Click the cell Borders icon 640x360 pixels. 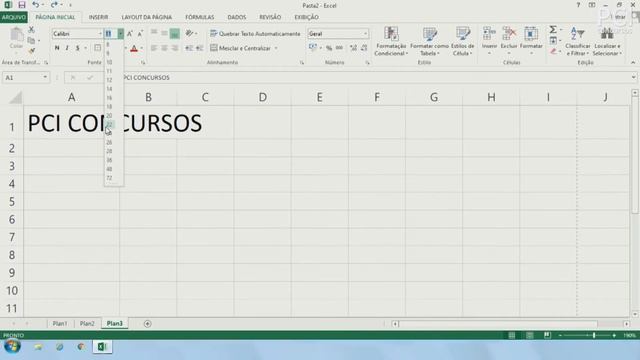click(98, 48)
